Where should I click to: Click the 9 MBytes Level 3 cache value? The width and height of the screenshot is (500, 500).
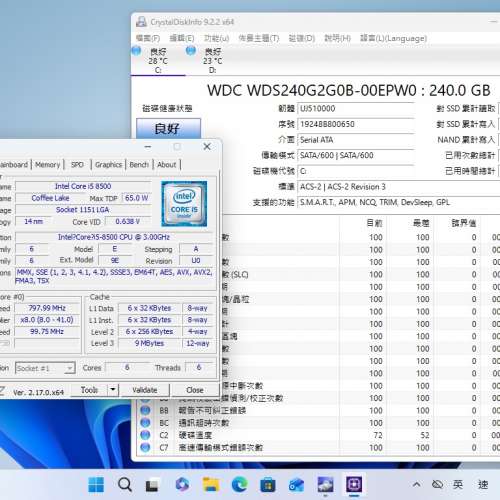click(149, 343)
